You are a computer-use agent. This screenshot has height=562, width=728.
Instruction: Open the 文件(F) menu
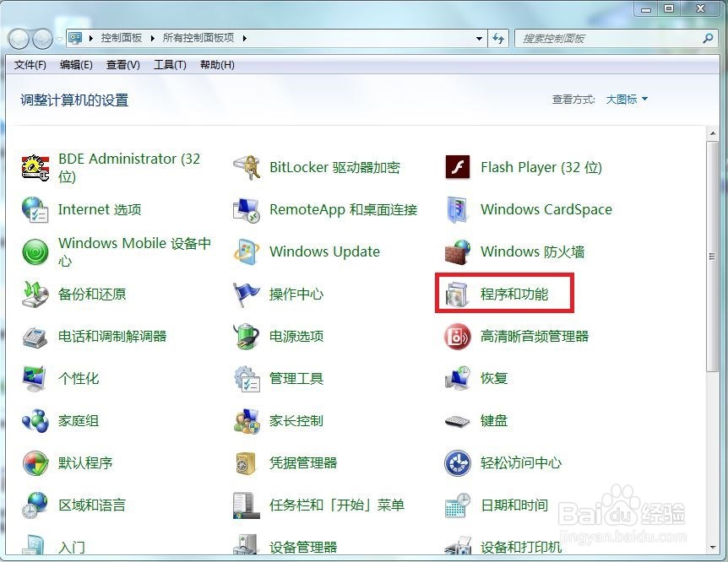tap(30, 65)
